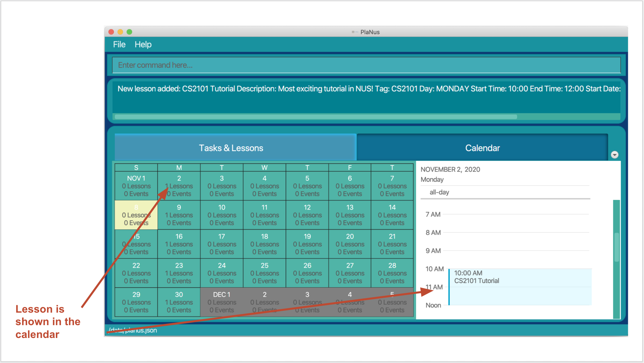
Task: Click the 9 AM time label
Action: click(433, 251)
